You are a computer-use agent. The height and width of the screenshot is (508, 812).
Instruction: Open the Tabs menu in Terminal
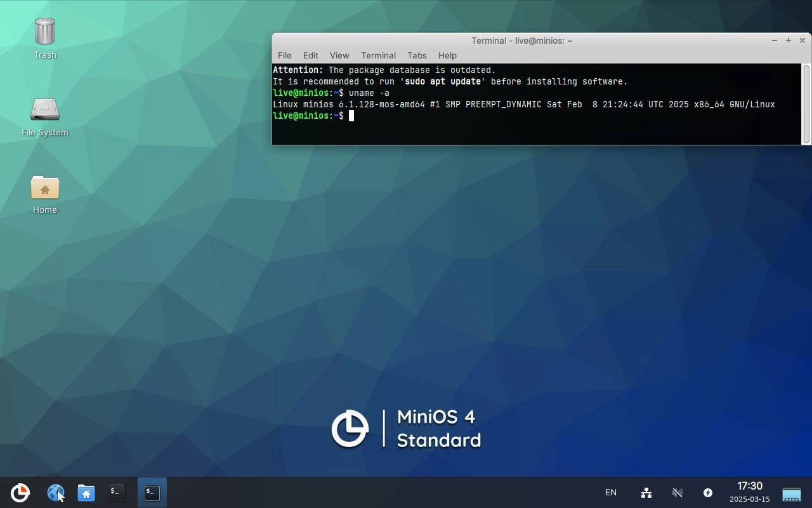[417, 56]
